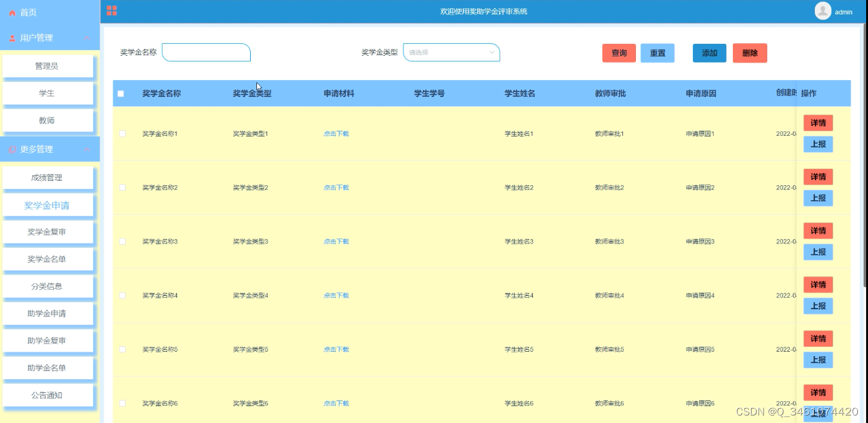The image size is (868, 423).
Task: Click 详情 for 奖学金名称4 row
Action: click(818, 285)
